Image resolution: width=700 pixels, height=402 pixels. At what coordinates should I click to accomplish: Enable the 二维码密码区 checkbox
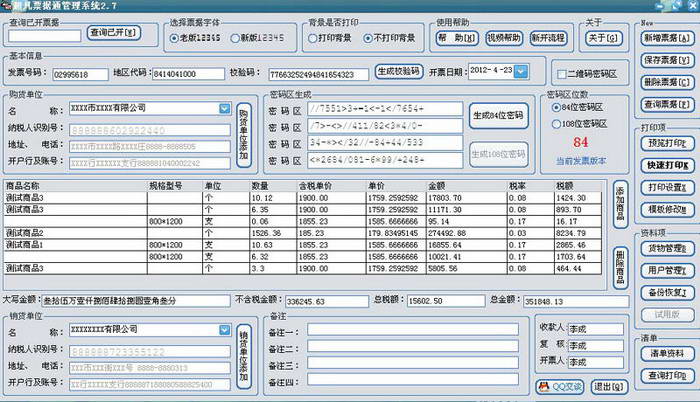click(x=563, y=73)
